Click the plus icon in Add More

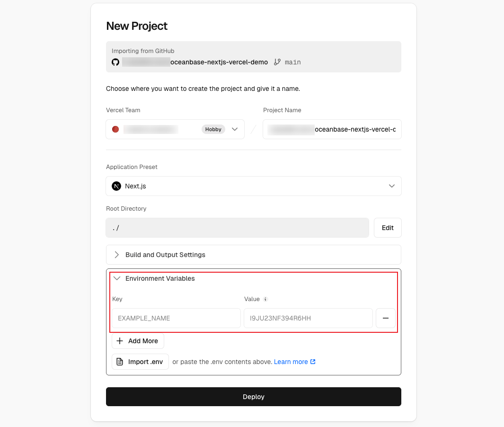pos(120,341)
